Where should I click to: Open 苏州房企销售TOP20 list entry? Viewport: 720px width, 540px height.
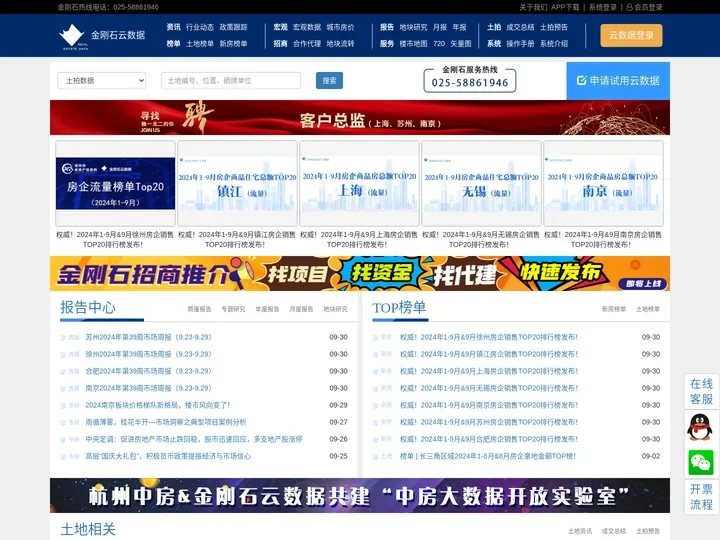489,422
